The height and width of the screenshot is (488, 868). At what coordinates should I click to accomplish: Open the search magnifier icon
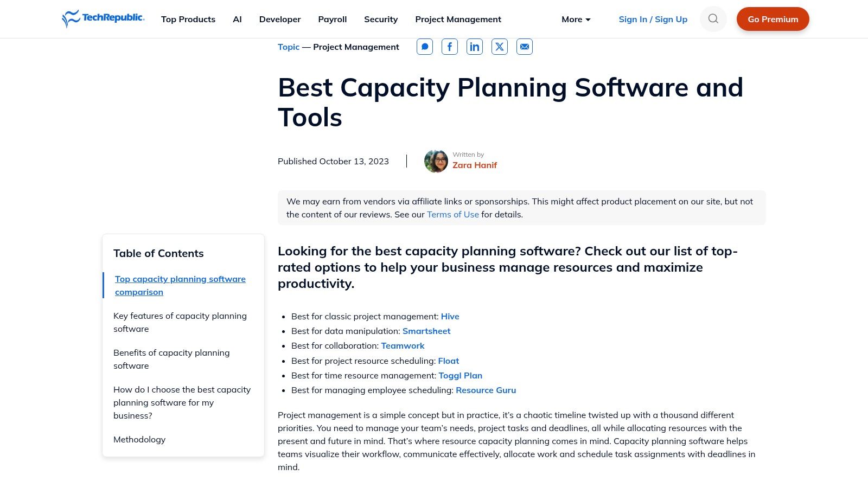pyautogui.click(x=713, y=19)
